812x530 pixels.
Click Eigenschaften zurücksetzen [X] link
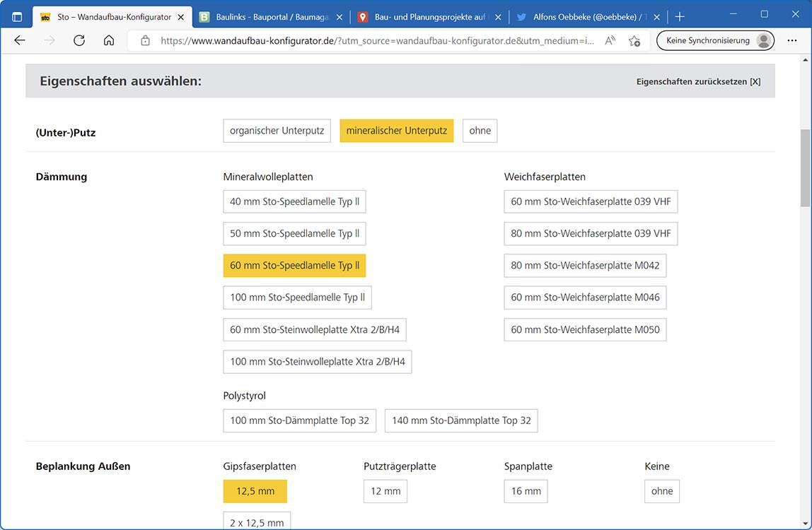698,81
